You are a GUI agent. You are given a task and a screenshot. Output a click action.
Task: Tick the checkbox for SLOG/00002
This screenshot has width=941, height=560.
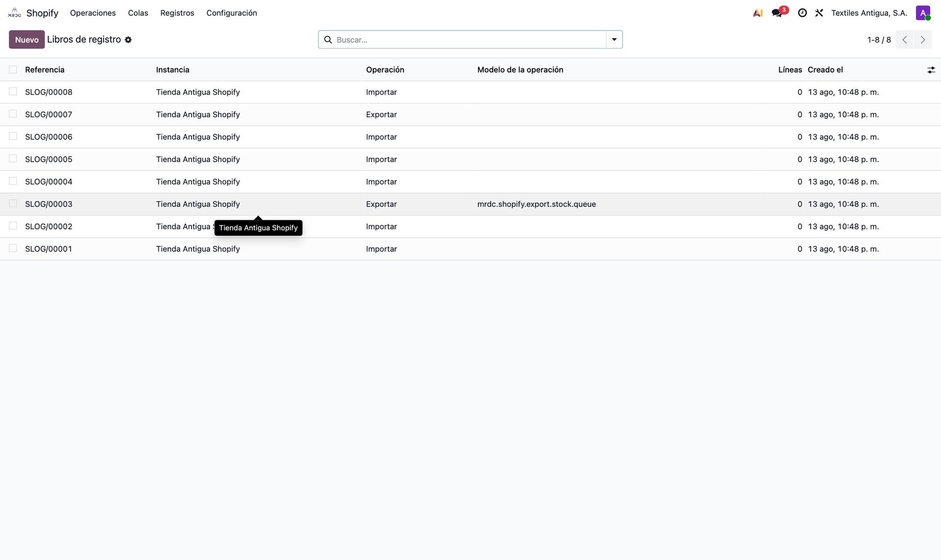pos(13,226)
